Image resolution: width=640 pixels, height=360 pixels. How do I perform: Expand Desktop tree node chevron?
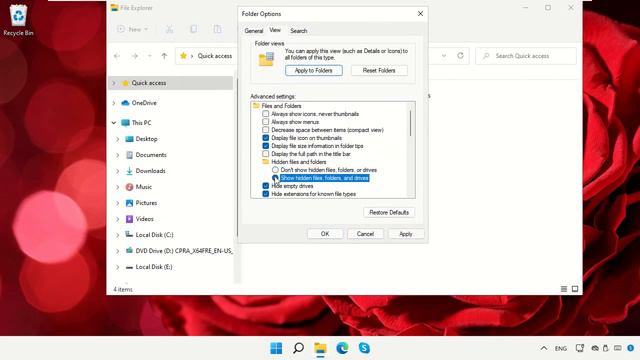[118, 139]
